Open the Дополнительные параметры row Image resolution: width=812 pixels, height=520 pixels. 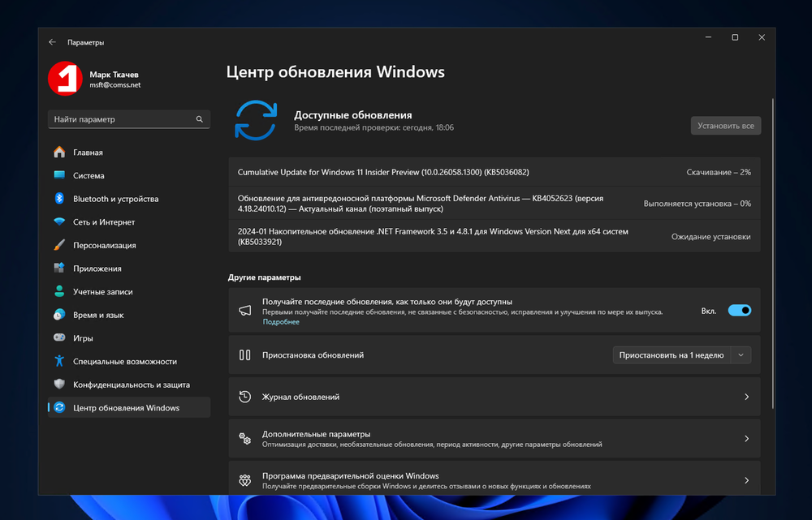click(x=494, y=439)
